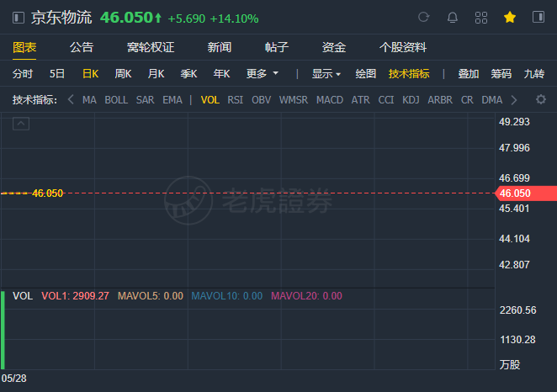Image resolution: width=557 pixels, height=392 pixels.
Task: Click the refresh quote icon
Action: [x=423, y=17]
